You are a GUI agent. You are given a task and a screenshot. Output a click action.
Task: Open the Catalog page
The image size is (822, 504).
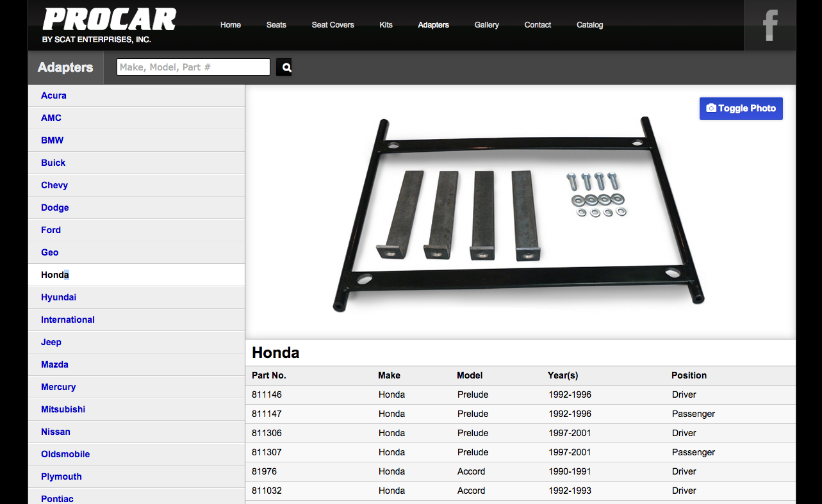(590, 25)
